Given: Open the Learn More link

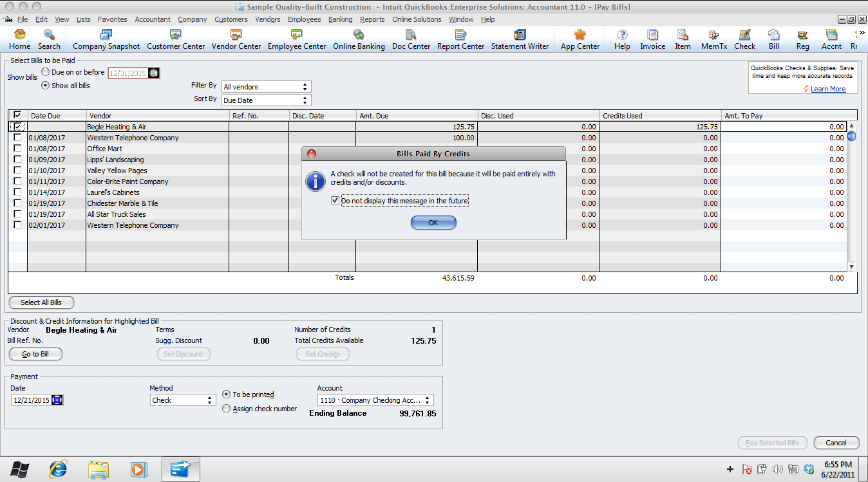Looking at the screenshot, I should (x=828, y=89).
